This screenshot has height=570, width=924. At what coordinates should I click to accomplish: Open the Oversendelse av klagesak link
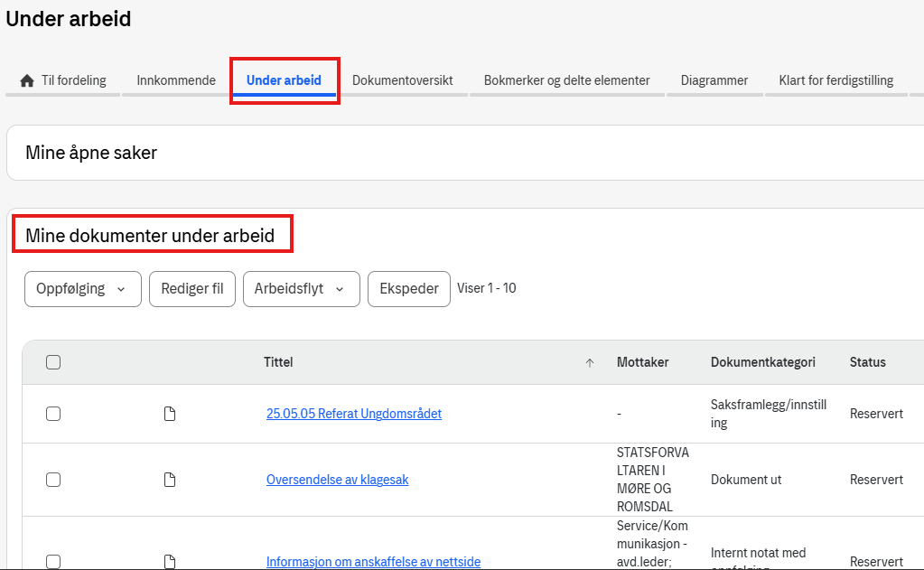click(337, 480)
